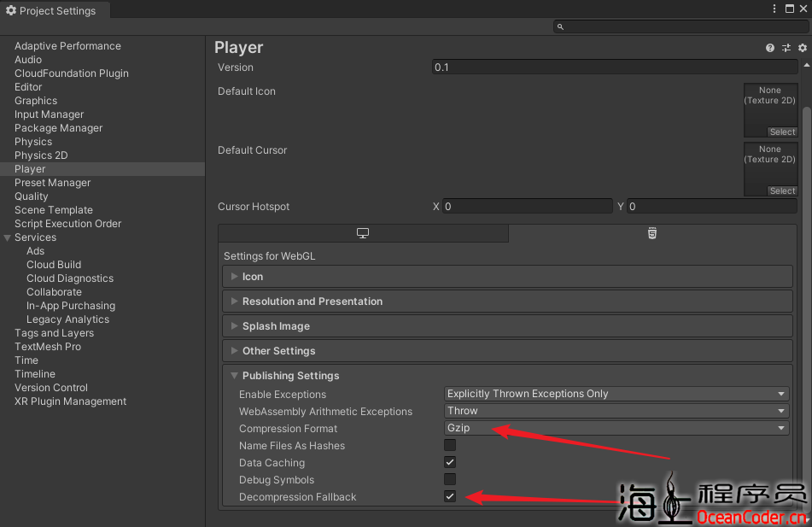This screenshot has width=812, height=527.
Task: Open the vertical dots window menu
Action: [773, 8]
